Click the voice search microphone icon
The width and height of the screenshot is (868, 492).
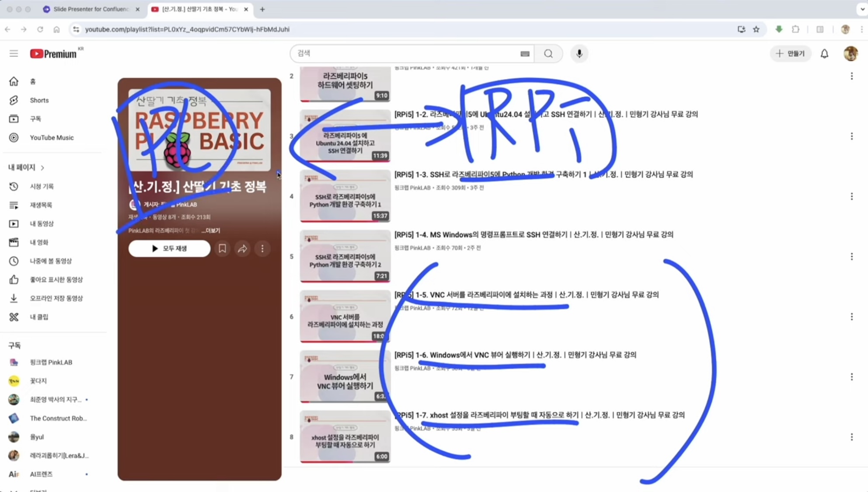point(579,53)
